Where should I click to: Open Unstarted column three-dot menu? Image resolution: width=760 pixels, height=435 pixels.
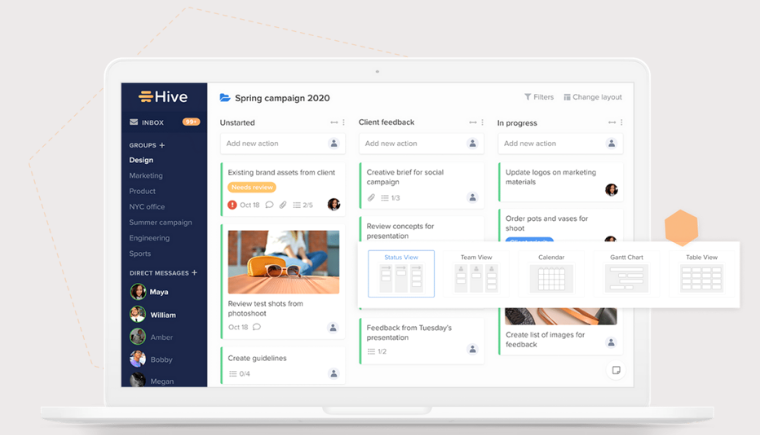344,122
